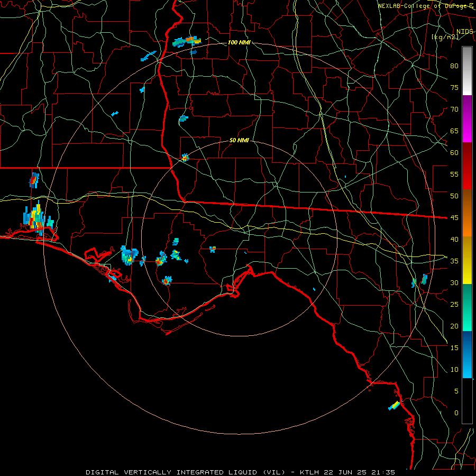Click the NEXLAB-College of DuPage credit text
Image resolution: width=476 pixels, height=476 pixels.
pos(426,6)
